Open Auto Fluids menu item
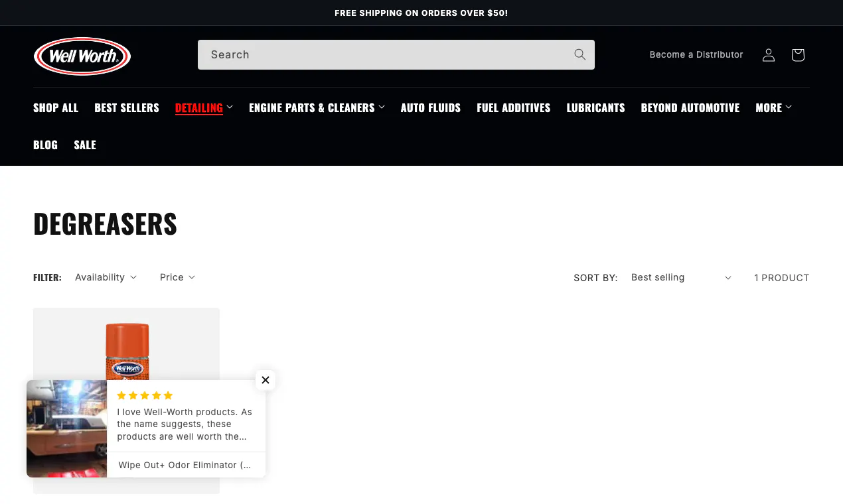 431,107
